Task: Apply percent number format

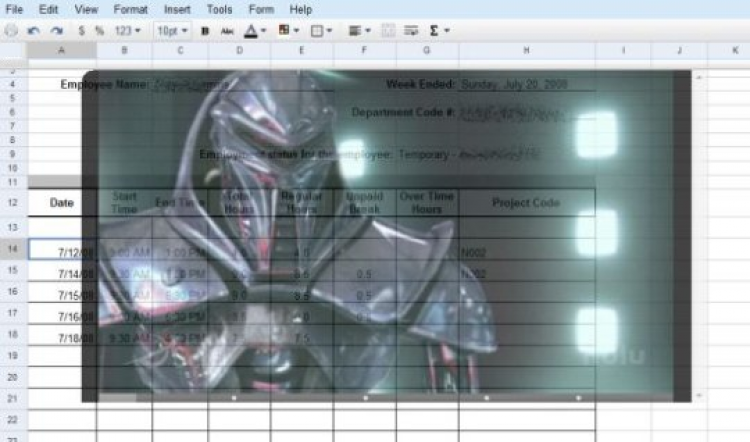Action: click(x=99, y=31)
